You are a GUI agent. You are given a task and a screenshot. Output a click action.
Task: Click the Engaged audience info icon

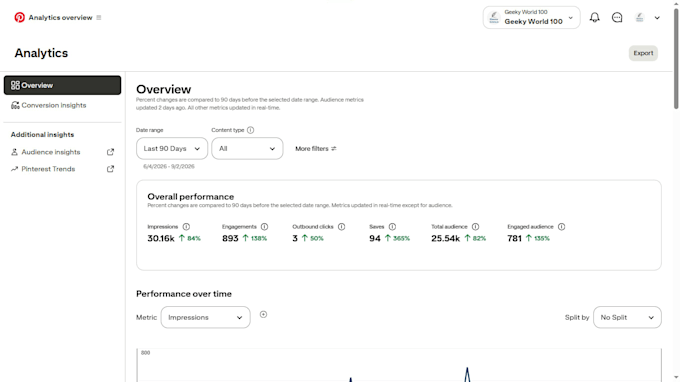[561, 227]
